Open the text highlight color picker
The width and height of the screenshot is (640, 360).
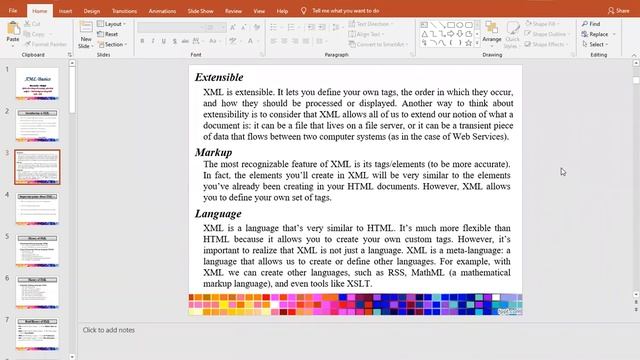[235, 41]
